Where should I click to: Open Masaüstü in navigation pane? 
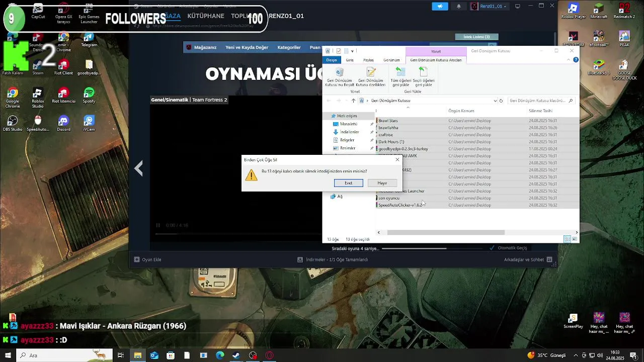coord(348,124)
